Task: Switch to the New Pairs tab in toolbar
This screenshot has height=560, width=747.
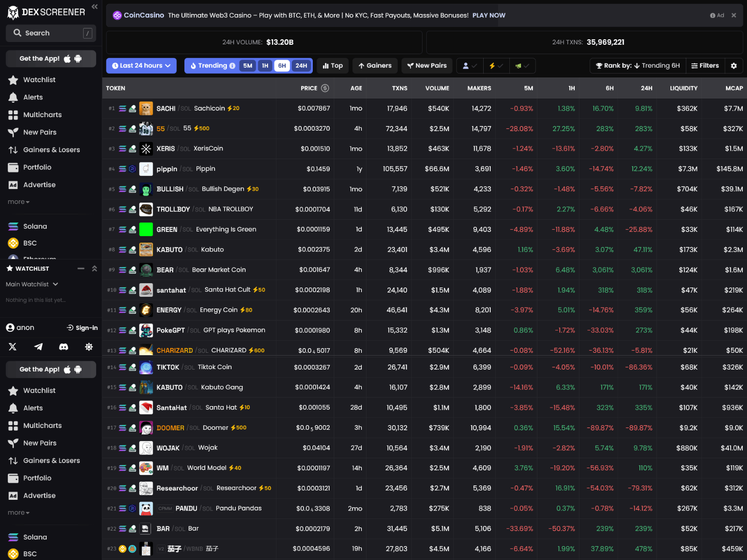Action: [x=427, y=66]
